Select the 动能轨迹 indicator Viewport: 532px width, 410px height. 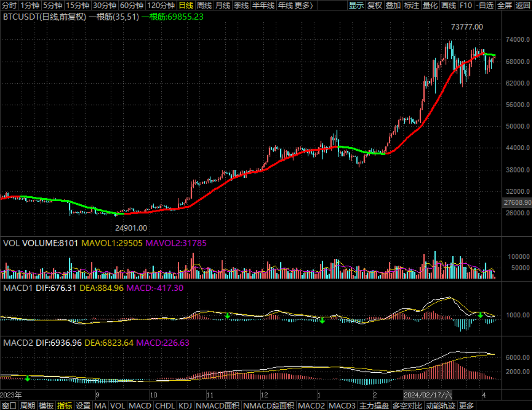pyautogui.click(x=441, y=406)
